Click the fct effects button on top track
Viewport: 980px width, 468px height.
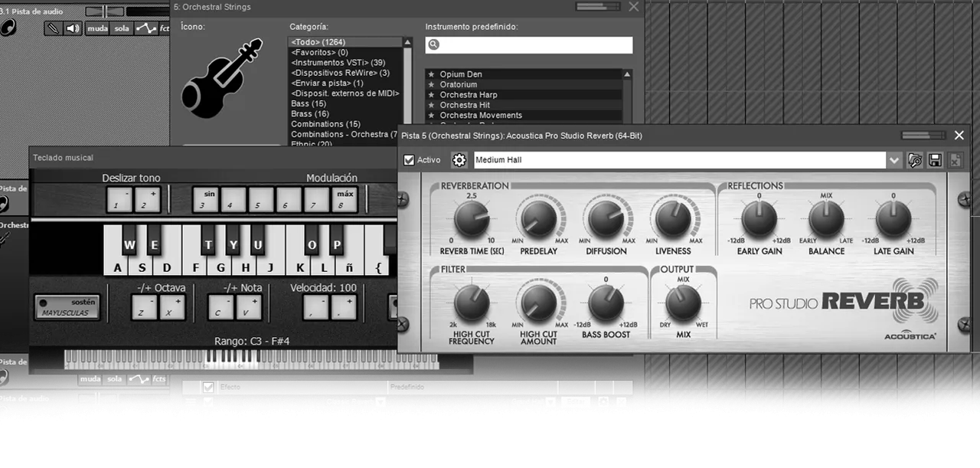point(163,28)
